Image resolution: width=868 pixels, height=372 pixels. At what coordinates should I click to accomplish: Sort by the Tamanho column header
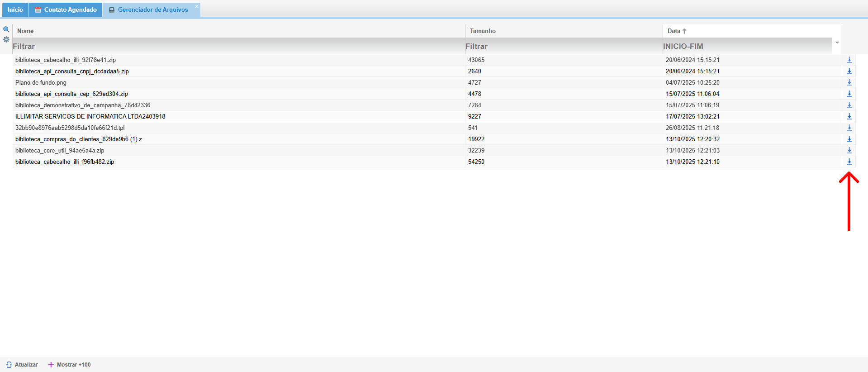(x=483, y=31)
